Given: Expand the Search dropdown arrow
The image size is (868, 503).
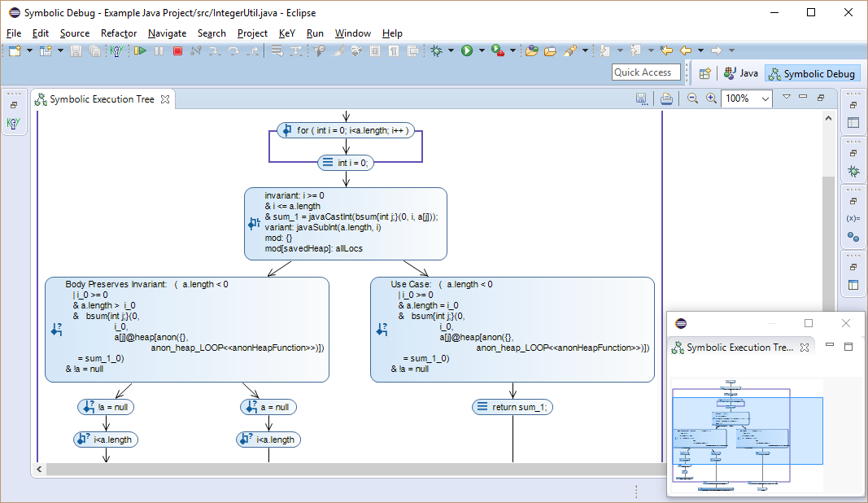Looking at the screenshot, I should [585, 51].
